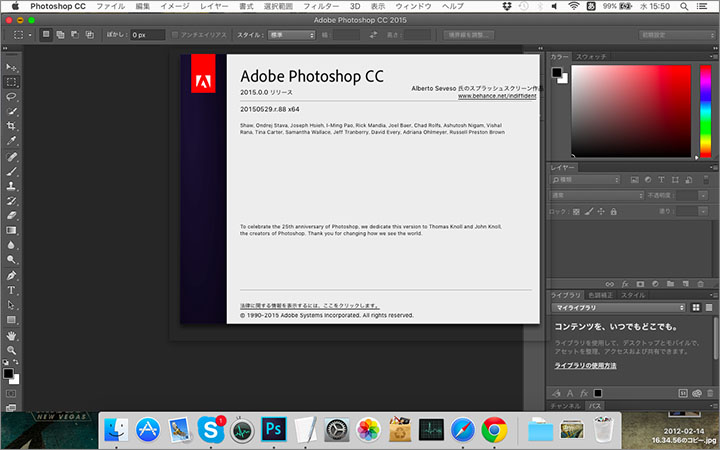The height and width of the screenshot is (450, 720).
Task: Select the Lasso tool
Action: 11,97
